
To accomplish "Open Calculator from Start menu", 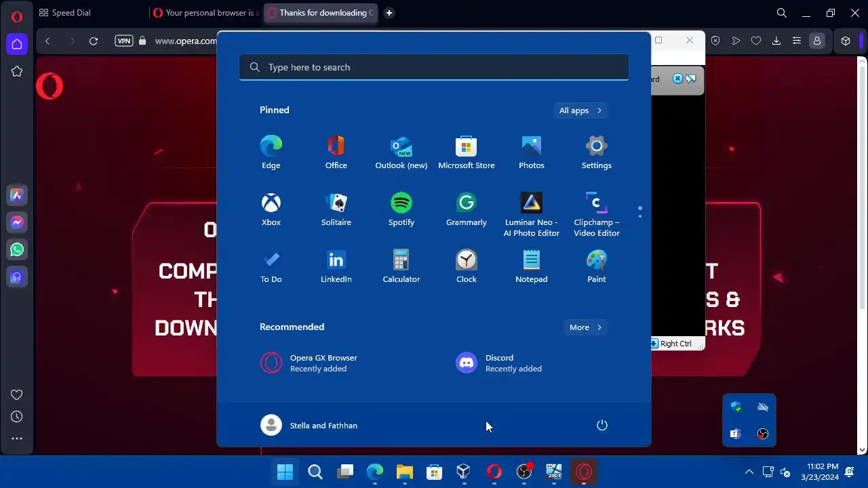I will pos(401,266).
